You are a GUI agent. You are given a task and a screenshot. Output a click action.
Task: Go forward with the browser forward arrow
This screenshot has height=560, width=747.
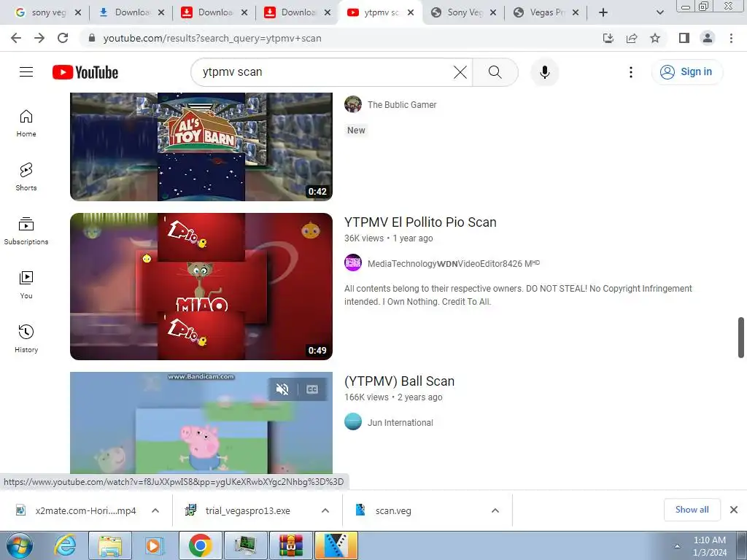[39, 38]
